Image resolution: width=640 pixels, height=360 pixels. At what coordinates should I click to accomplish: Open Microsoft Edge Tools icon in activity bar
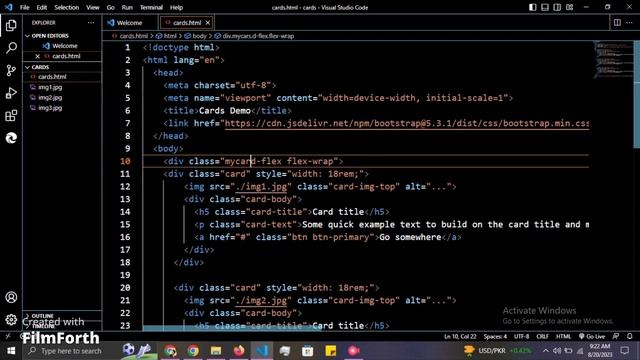(x=11, y=138)
